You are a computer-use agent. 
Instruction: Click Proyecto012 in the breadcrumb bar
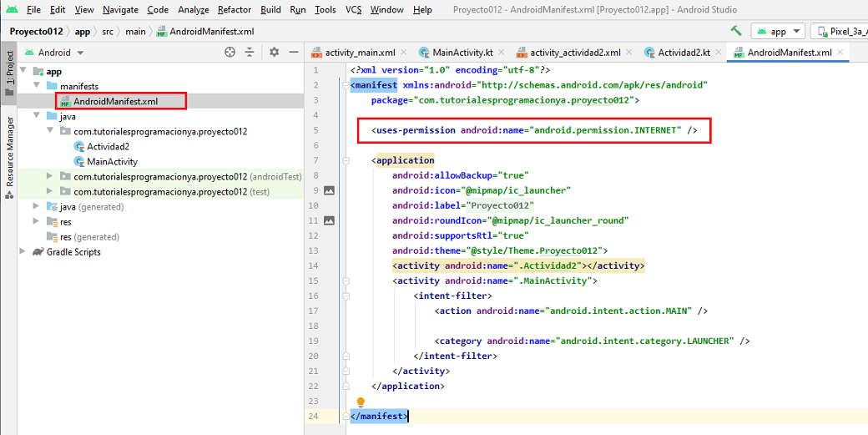click(x=36, y=32)
